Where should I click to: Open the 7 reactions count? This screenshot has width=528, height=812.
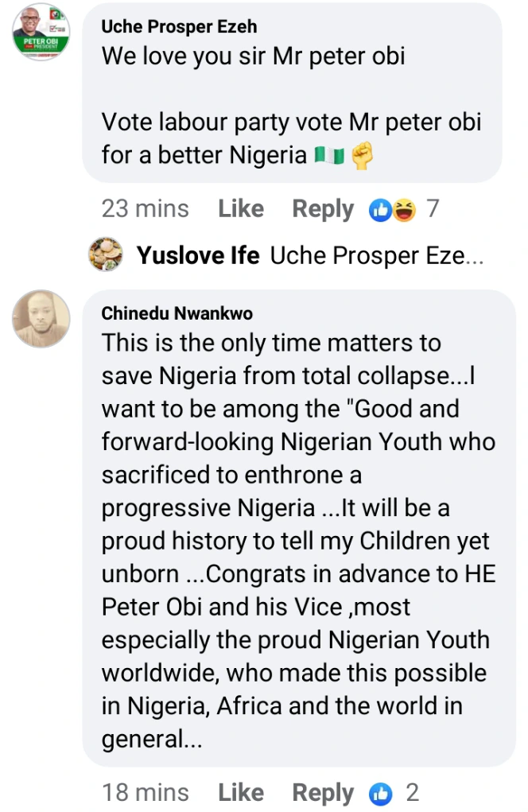[x=433, y=209]
